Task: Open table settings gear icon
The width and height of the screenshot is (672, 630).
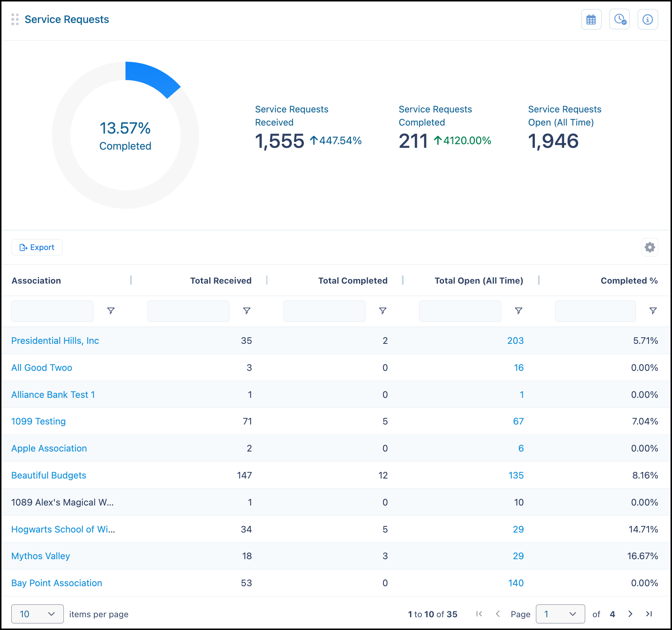Action: [650, 247]
